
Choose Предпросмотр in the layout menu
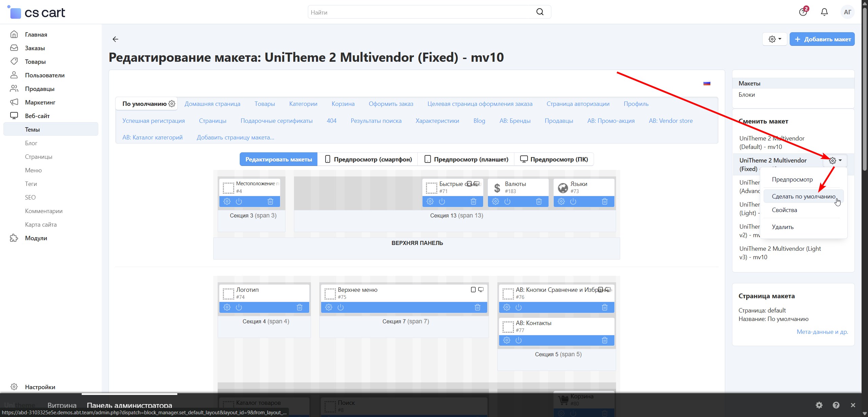pos(792,179)
